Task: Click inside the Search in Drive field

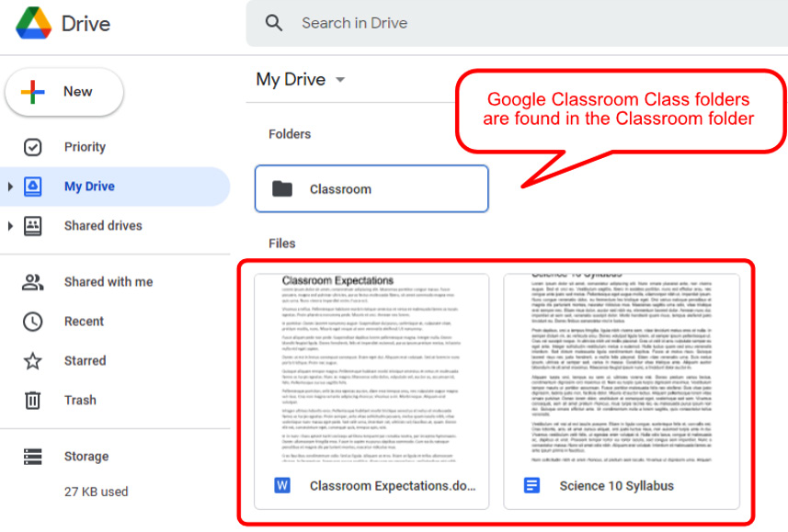Action: point(517,23)
